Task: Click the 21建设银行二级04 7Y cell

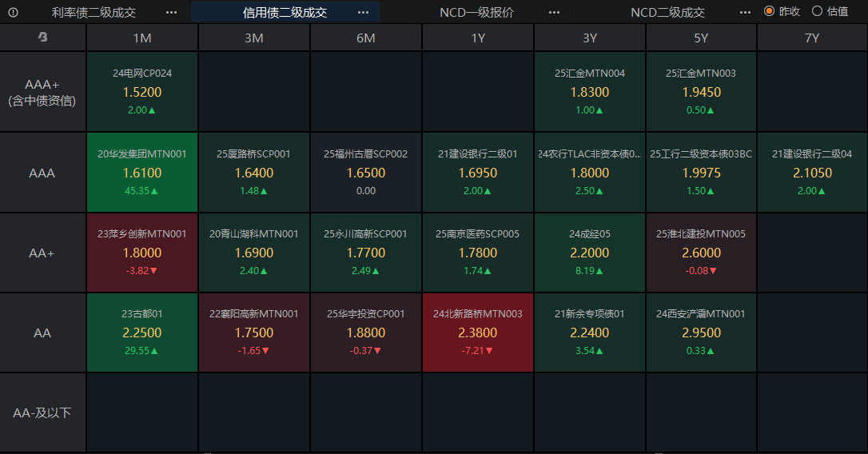Action: coord(812,172)
